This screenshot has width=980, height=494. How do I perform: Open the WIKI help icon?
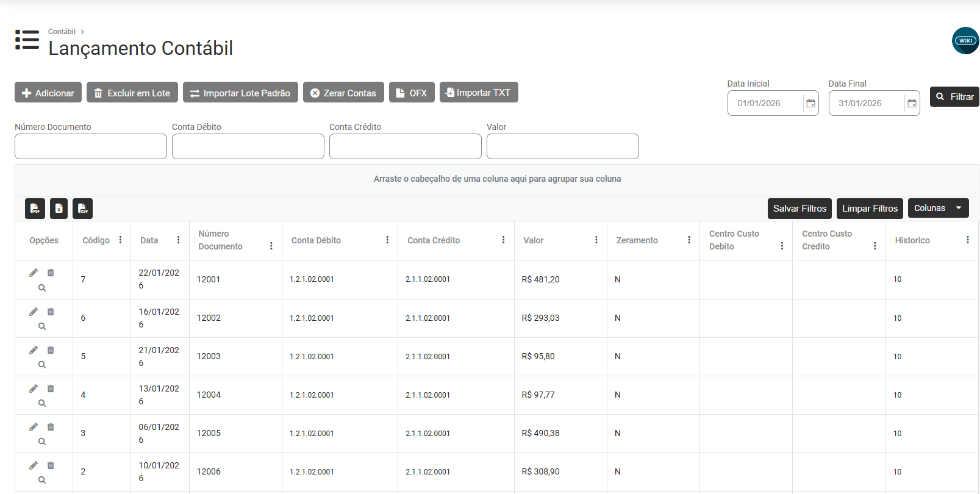966,41
